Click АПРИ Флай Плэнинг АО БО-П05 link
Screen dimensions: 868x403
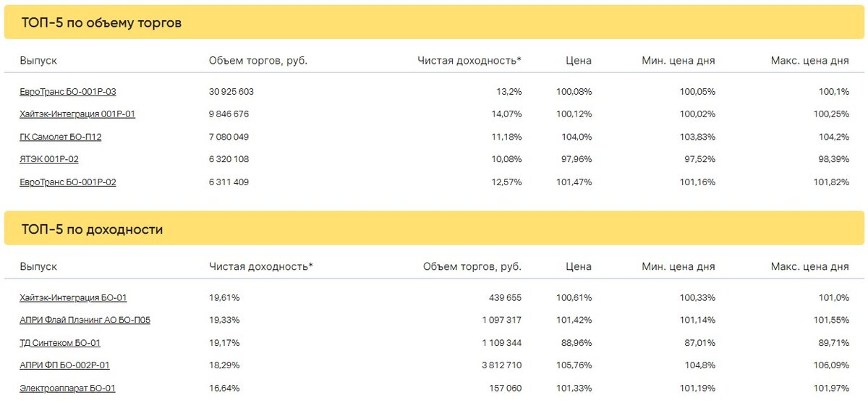tap(85, 320)
